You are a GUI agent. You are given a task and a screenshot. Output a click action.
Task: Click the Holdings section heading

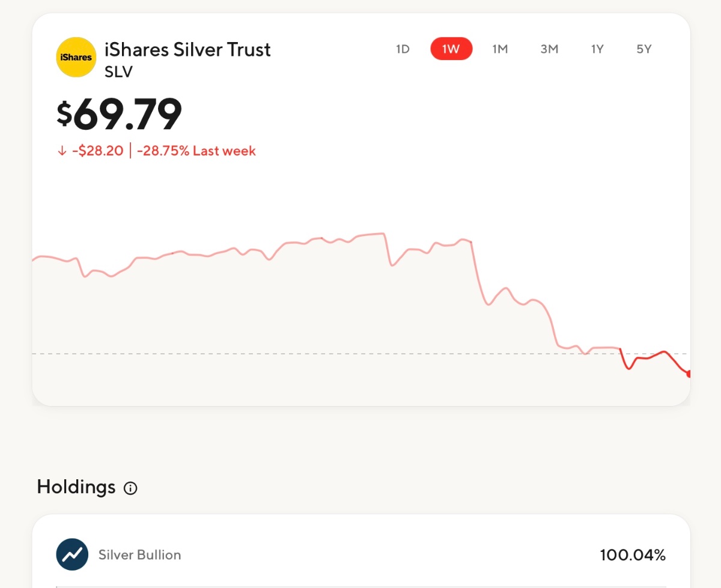[76, 486]
